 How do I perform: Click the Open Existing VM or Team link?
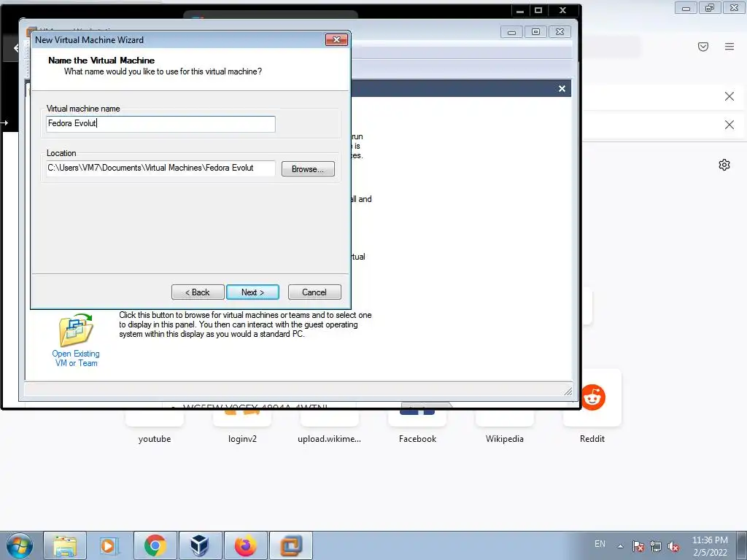76,358
